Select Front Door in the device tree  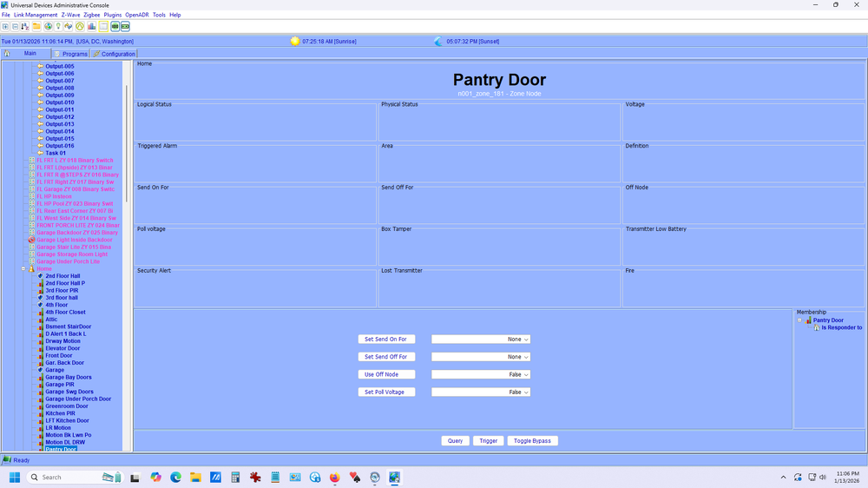click(58, 356)
